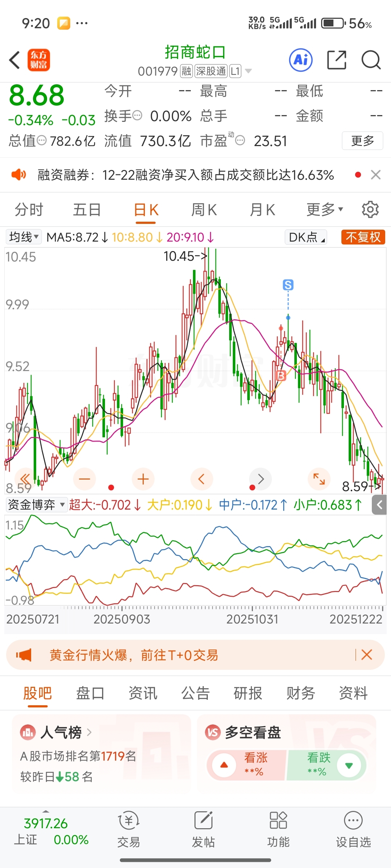Tap the L1 level tag
Screen dimensions: 391x868
(235, 71)
